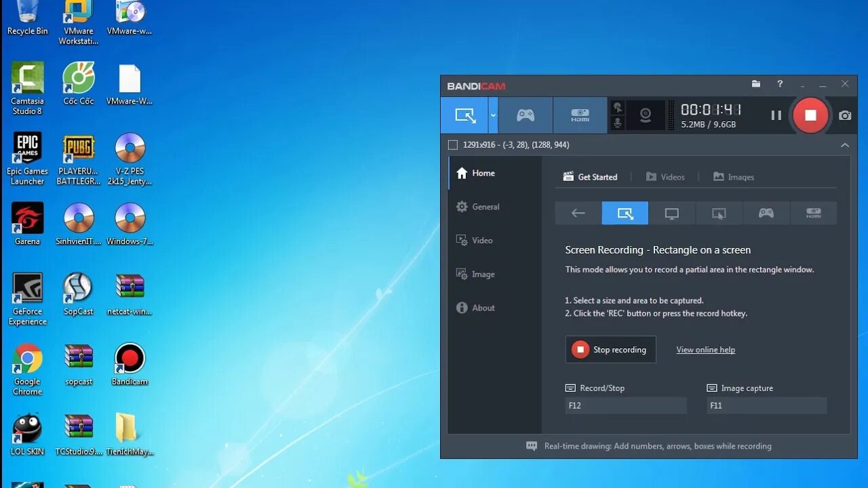The height and width of the screenshot is (488, 868).
Task: Collapse the panel with the chevron arrow
Action: pos(845,145)
